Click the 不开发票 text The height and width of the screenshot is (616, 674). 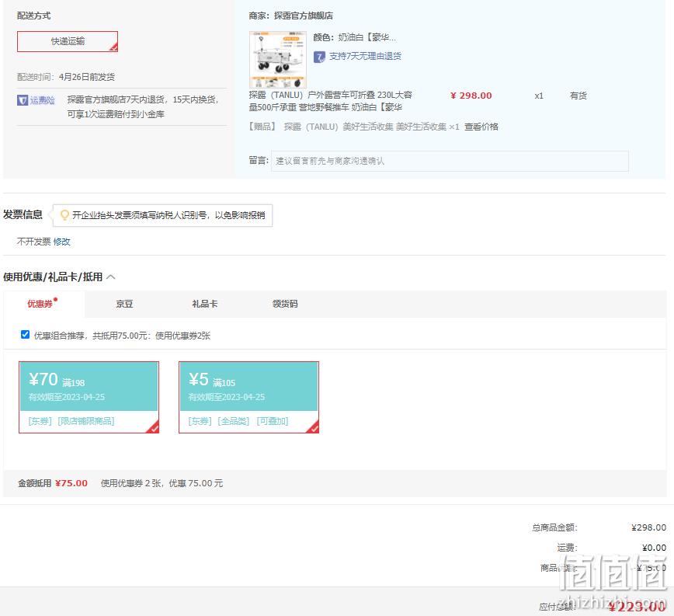[33, 242]
